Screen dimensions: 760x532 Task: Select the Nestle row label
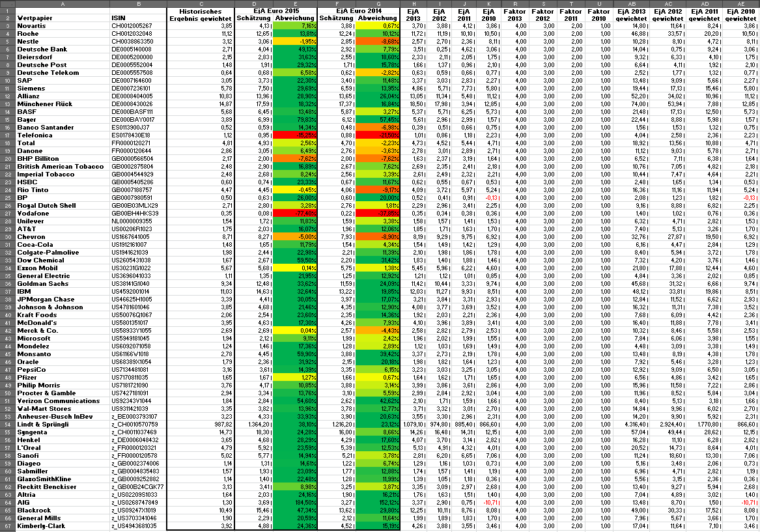click(63, 41)
